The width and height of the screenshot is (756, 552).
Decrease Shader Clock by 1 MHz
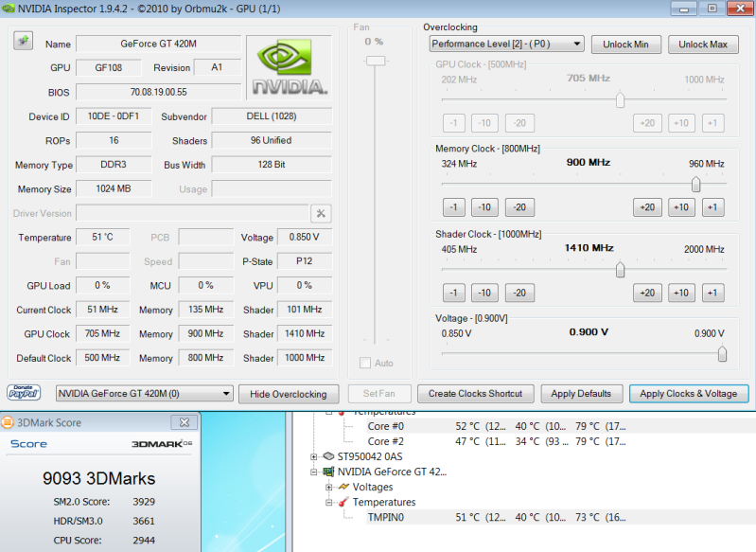(454, 293)
